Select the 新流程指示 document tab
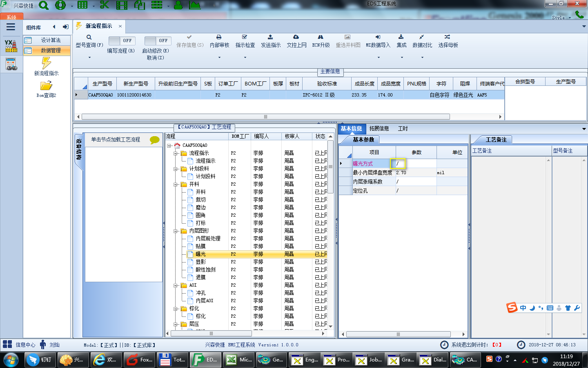This screenshot has height=368, width=588. [98, 26]
